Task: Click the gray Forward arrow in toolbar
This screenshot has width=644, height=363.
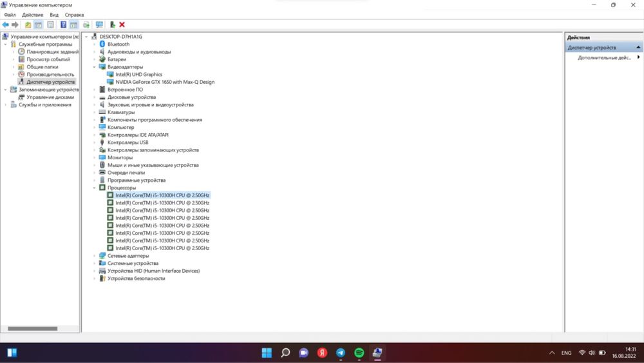Action: [15, 25]
